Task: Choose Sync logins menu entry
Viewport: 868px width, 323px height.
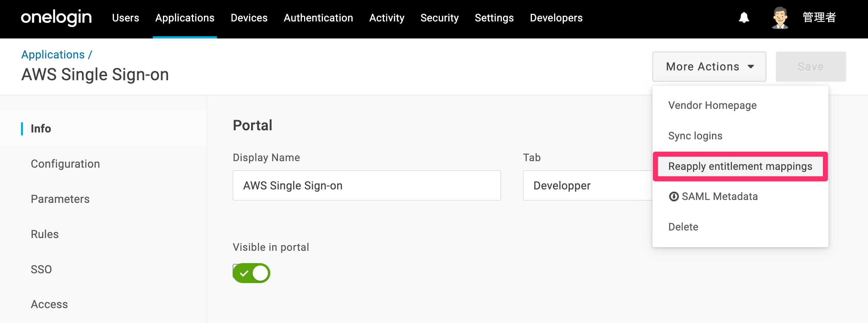Action: pos(740,136)
